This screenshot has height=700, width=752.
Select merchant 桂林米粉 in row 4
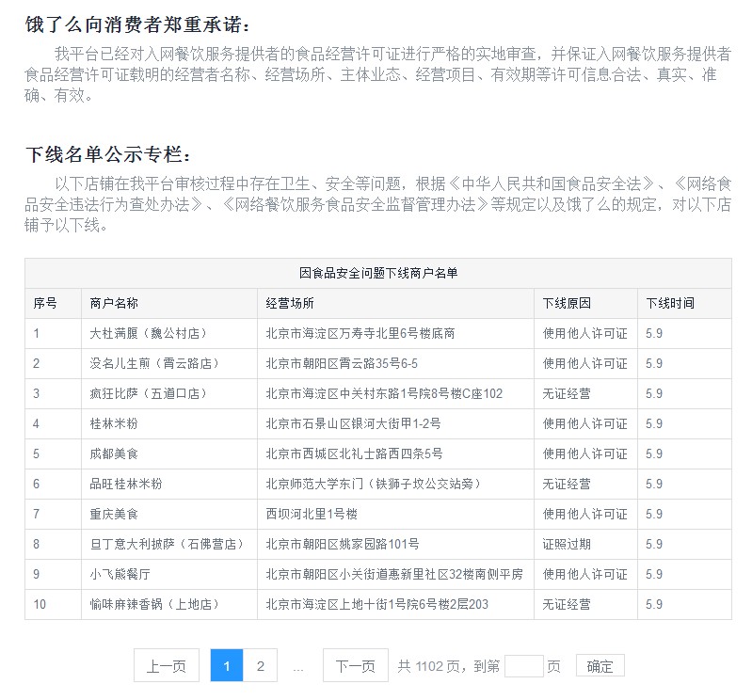click(114, 423)
